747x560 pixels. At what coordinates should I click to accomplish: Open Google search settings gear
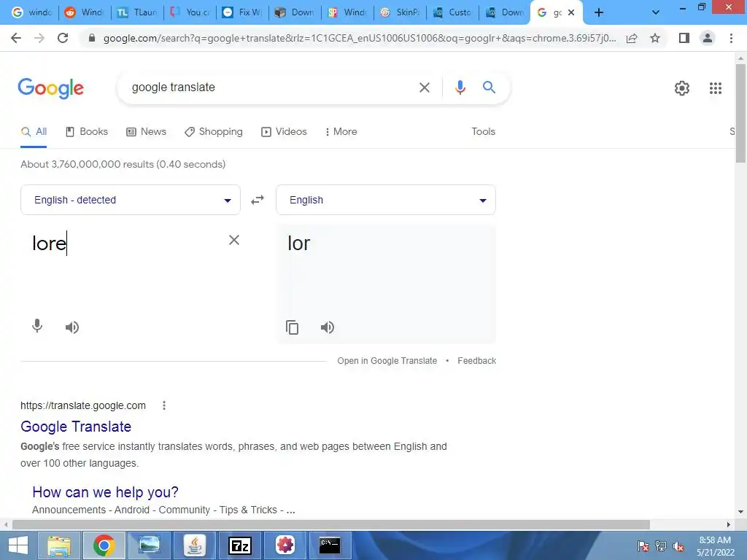682,88
